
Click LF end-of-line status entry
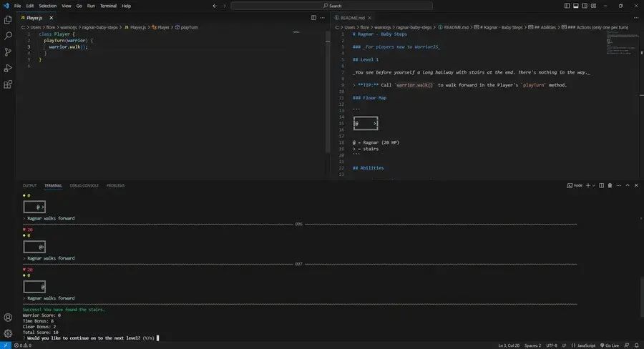pos(564,345)
